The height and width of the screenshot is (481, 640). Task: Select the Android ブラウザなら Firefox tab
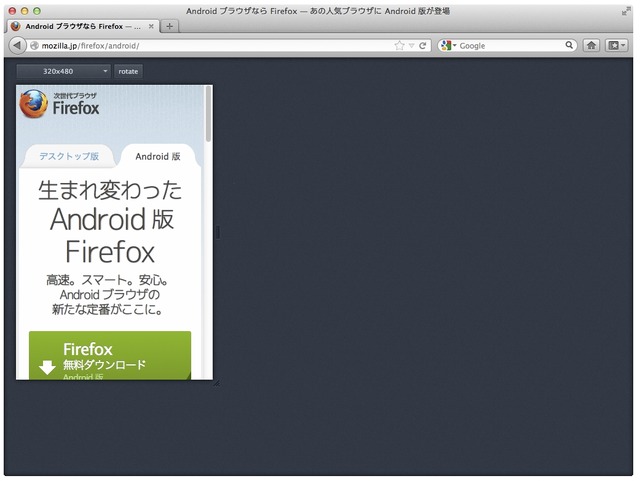[x=83, y=26]
